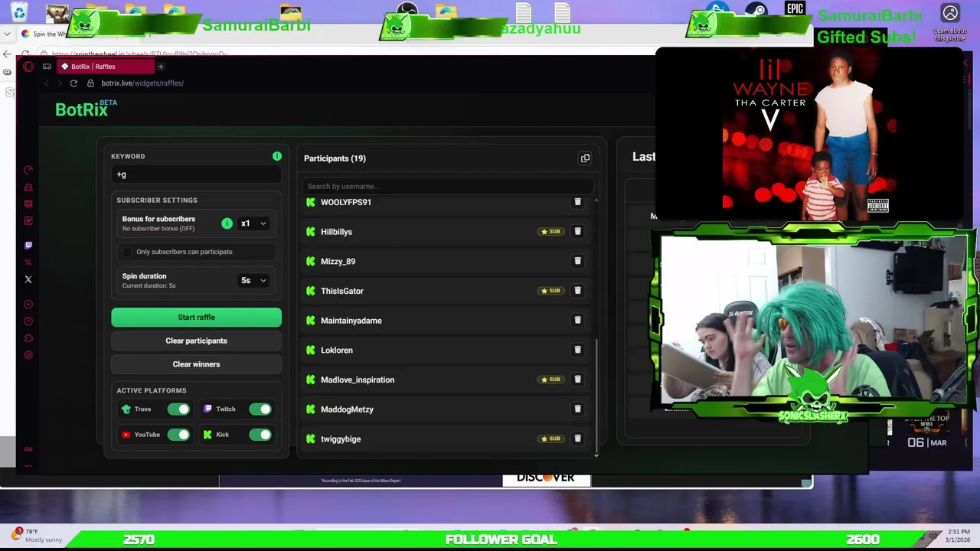Disable the Twitch platform switch
Screen dimensions: 980x551
tap(260, 409)
